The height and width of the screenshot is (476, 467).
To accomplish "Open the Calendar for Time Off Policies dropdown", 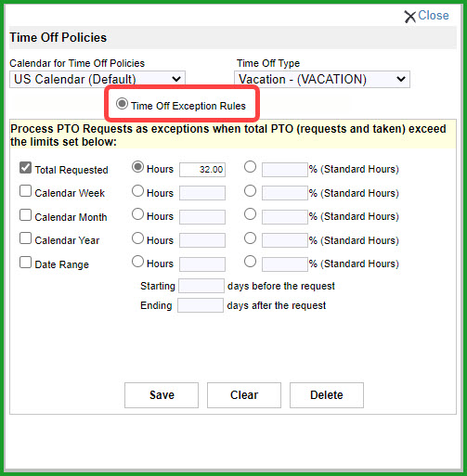I will tap(97, 79).
